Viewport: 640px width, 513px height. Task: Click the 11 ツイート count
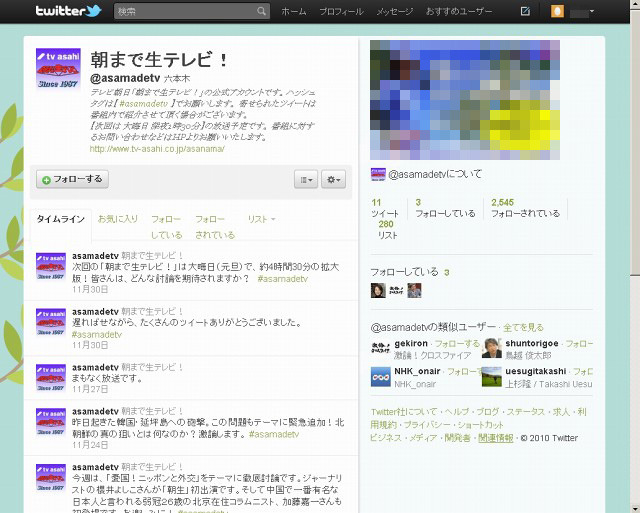click(384, 208)
